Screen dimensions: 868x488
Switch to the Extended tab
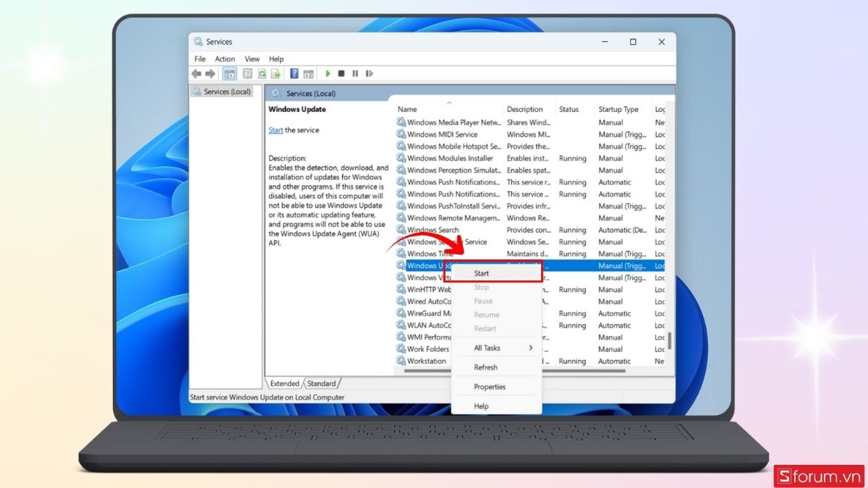click(284, 383)
